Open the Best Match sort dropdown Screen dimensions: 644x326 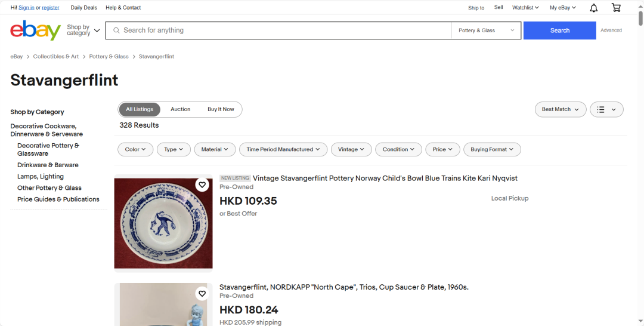[x=560, y=109]
